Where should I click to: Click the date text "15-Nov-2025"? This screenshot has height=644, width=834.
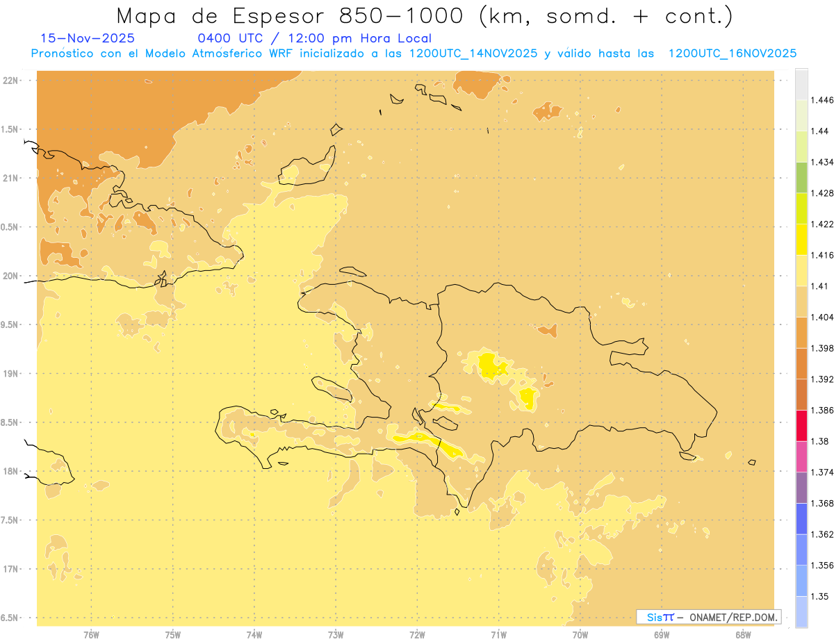(88, 38)
